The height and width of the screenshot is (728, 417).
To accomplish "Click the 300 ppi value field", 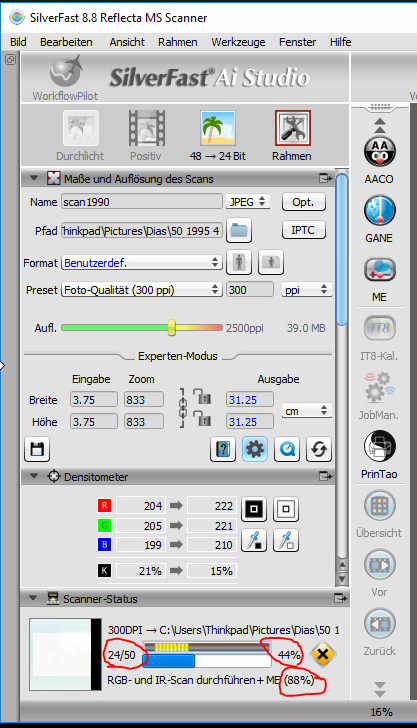I will 250,290.
